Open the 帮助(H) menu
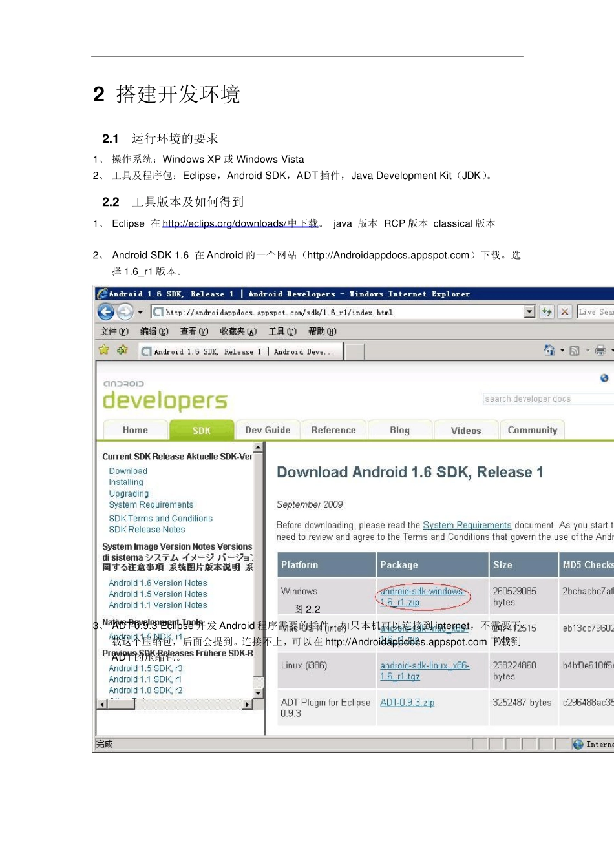This screenshot has width=614, height=868. click(x=323, y=331)
